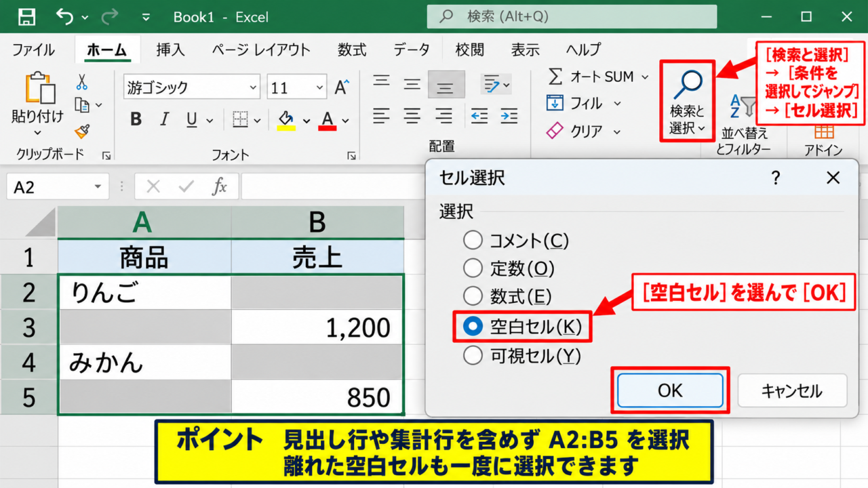The image size is (868, 488).
Task: Center-align text horizontally
Action: coord(412,115)
